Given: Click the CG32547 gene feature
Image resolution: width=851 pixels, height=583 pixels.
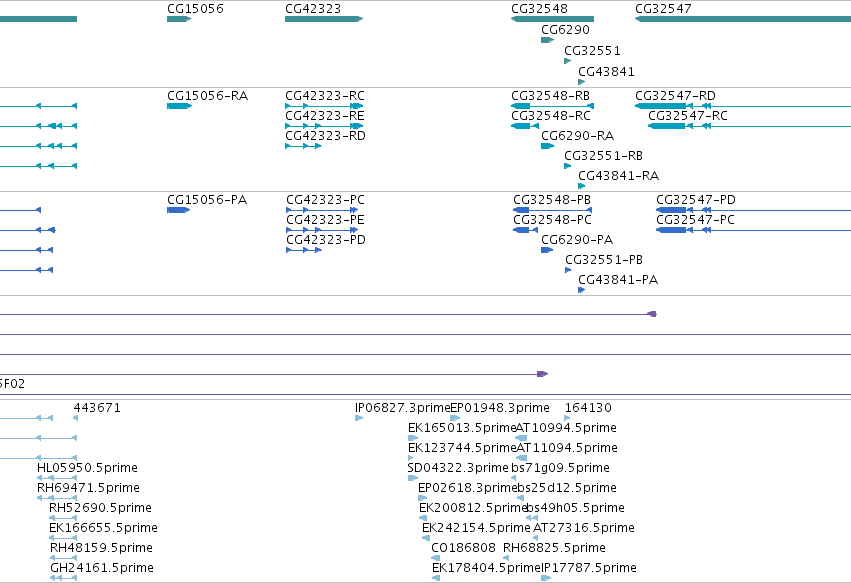Looking at the screenshot, I should (x=743, y=19).
